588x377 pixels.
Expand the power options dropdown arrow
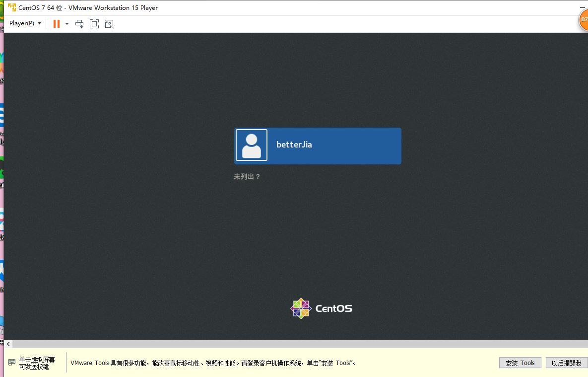pyautogui.click(x=67, y=24)
